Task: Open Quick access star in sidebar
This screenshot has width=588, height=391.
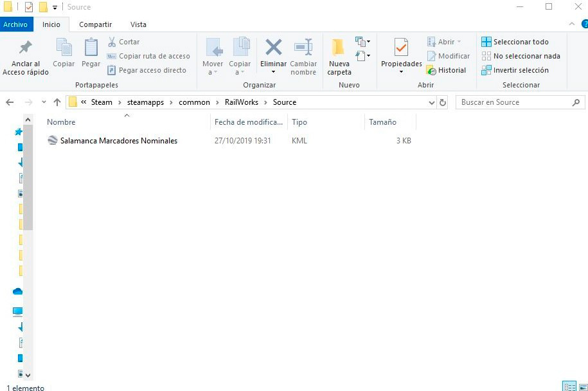Action: click(x=18, y=132)
